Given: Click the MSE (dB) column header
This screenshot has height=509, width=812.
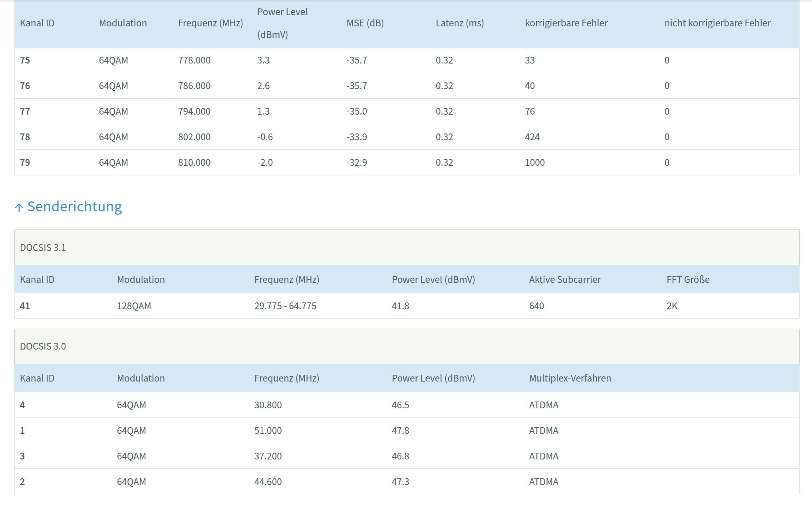Looking at the screenshot, I should 365,23.
